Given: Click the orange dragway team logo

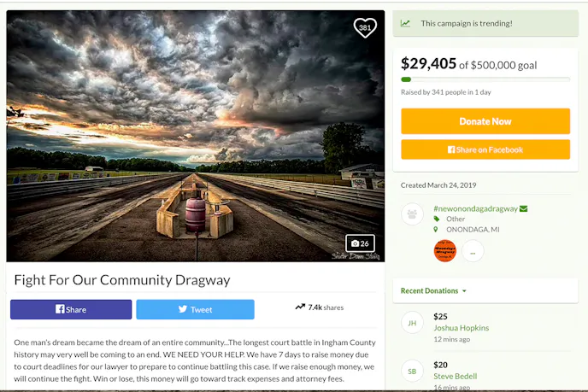Looking at the screenshot, I should (445, 251).
